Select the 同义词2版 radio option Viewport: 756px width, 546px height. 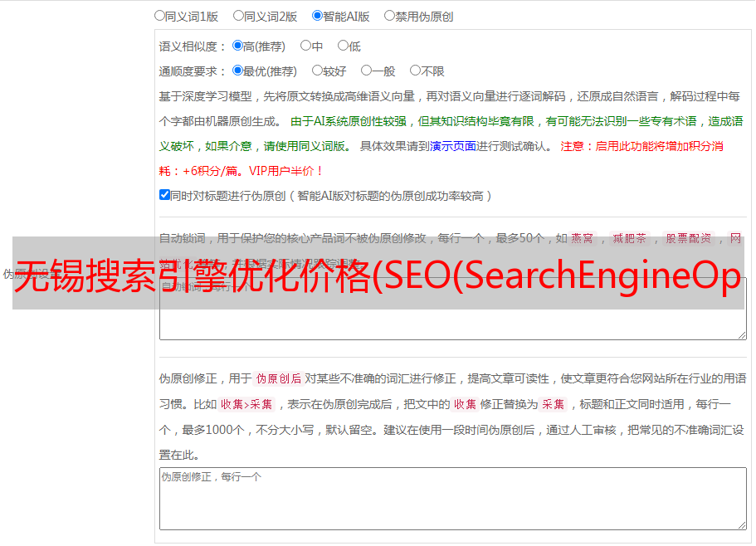[238, 16]
